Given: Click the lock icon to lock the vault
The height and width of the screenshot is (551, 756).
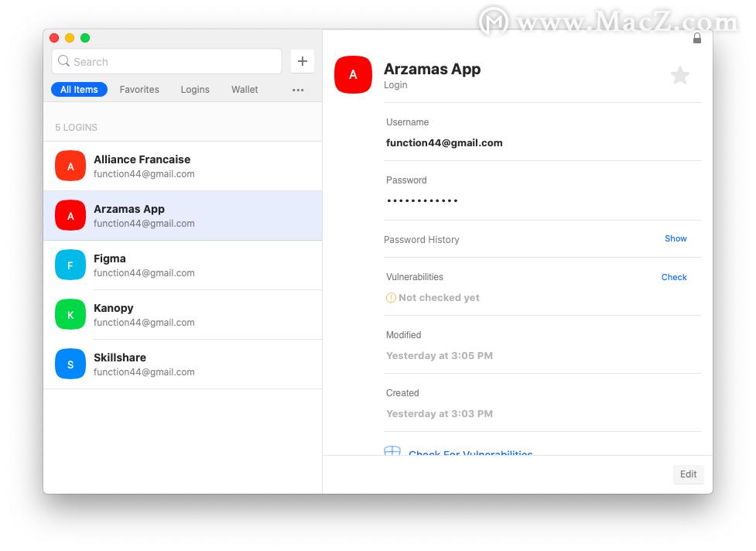Looking at the screenshot, I should [x=696, y=36].
